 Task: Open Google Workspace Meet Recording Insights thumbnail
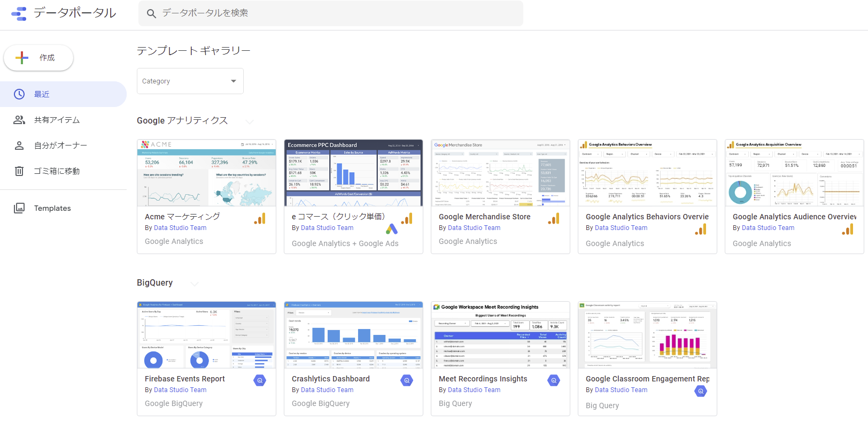point(500,335)
